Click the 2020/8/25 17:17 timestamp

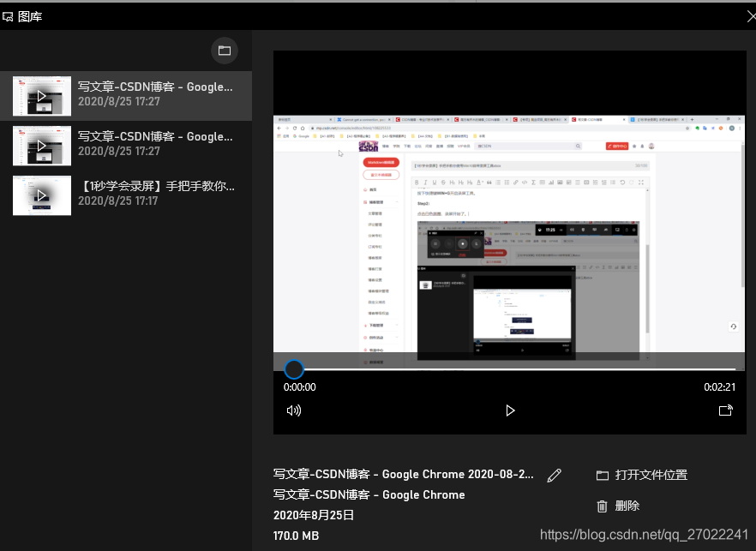[118, 201]
